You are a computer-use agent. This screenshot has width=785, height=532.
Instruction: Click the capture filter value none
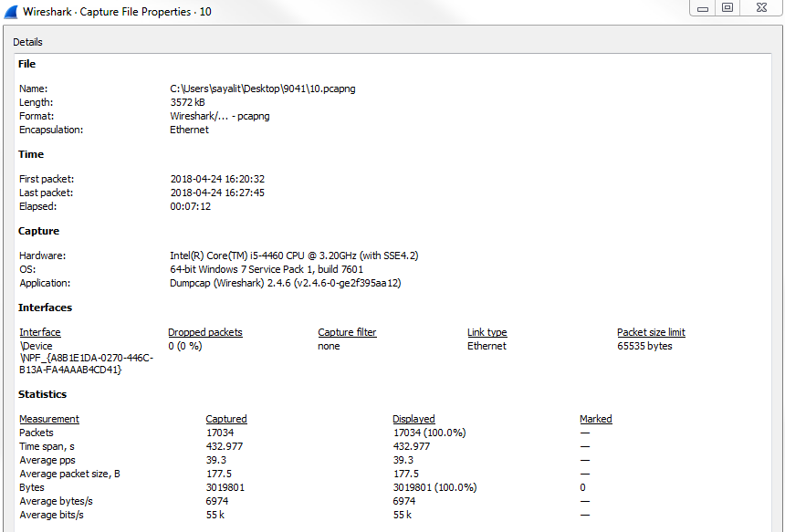tap(329, 346)
